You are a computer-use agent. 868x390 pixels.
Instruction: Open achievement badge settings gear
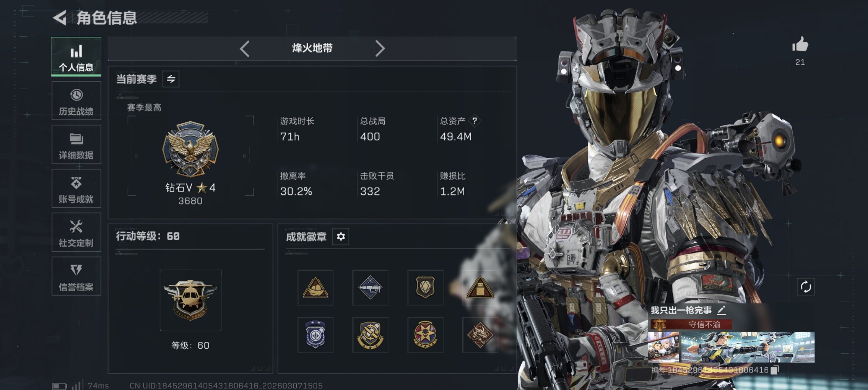(341, 237)
